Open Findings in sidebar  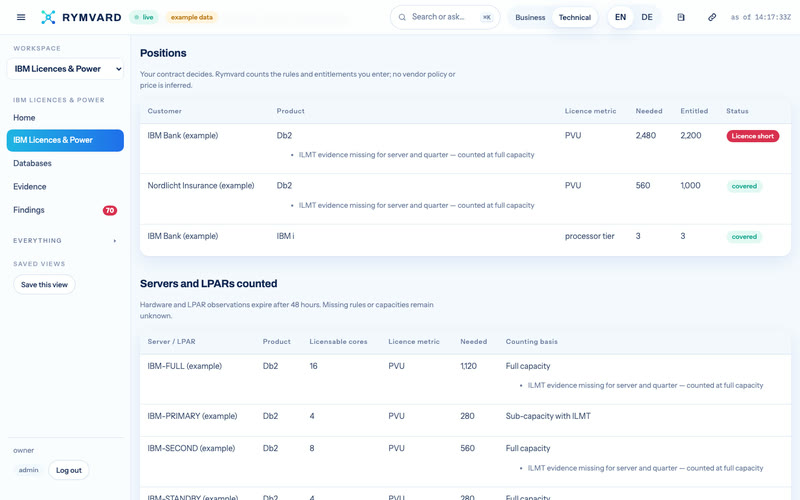(x=65, y=210)
